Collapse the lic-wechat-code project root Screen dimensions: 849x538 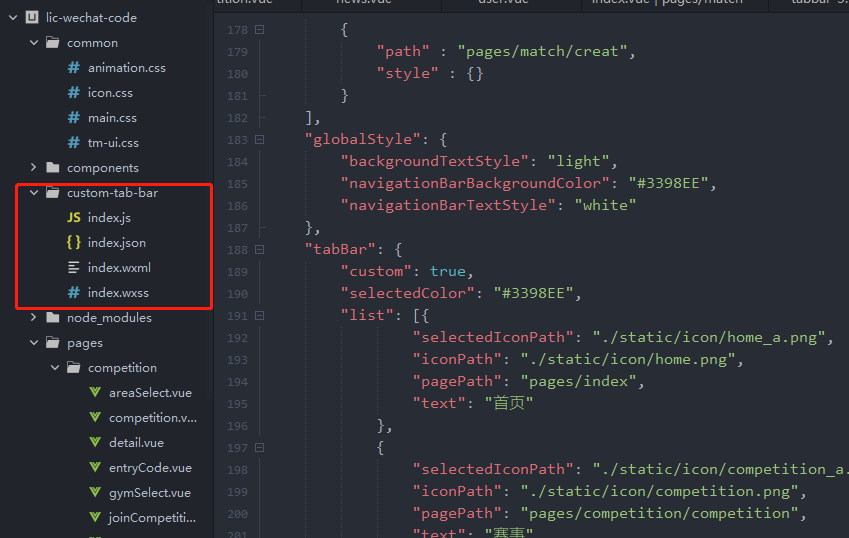click(13, 17)
